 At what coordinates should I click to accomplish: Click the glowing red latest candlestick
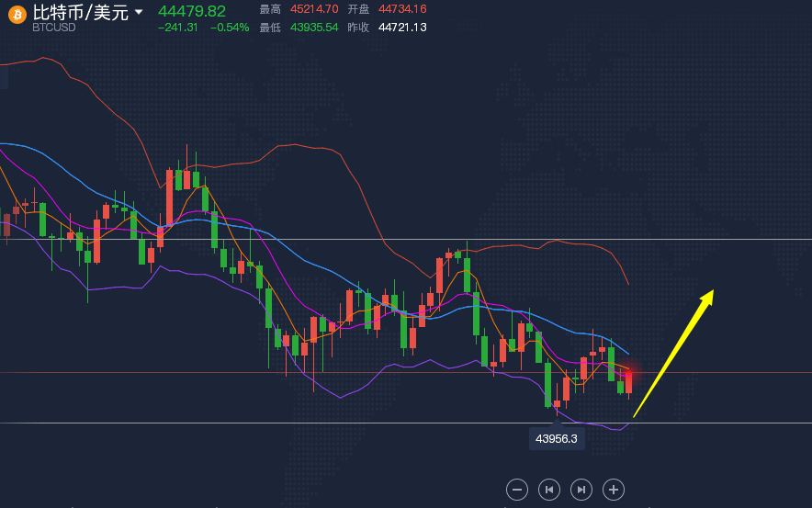click(x=628, y=383)
